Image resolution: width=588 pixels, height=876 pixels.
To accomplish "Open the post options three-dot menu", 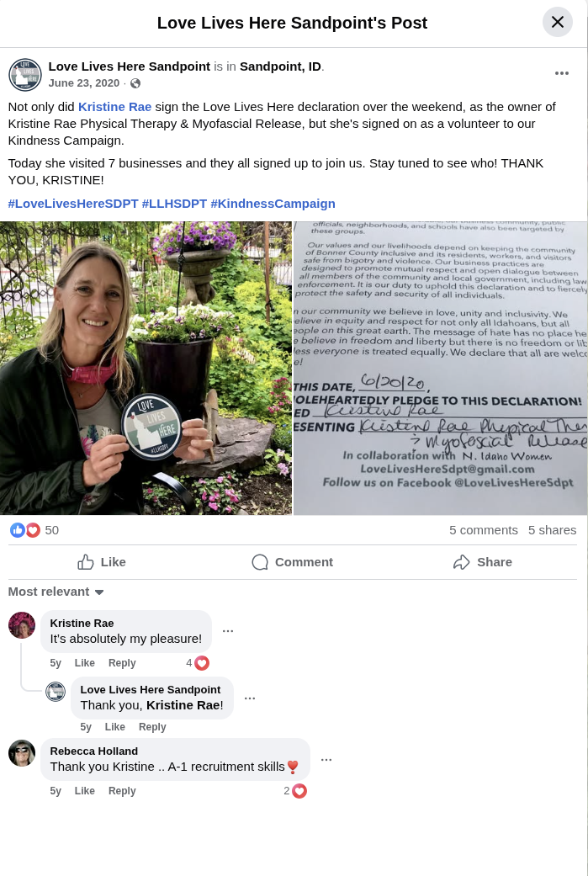I will click(562, 73).
